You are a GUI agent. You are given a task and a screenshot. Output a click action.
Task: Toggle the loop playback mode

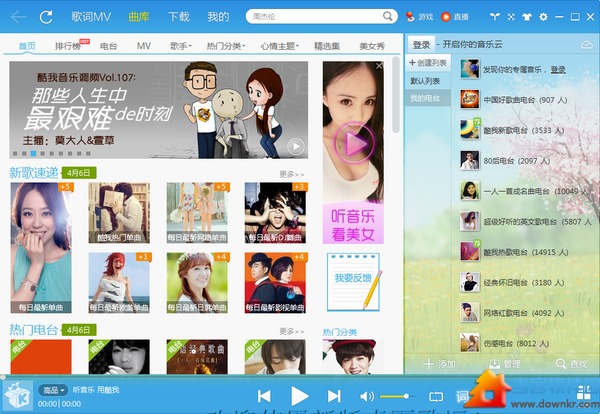436,397
